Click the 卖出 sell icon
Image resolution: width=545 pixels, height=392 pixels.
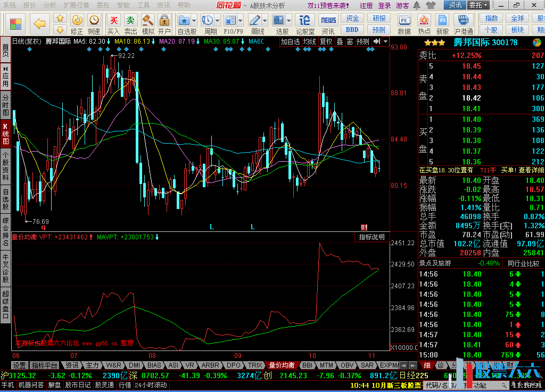coord(130,24)
